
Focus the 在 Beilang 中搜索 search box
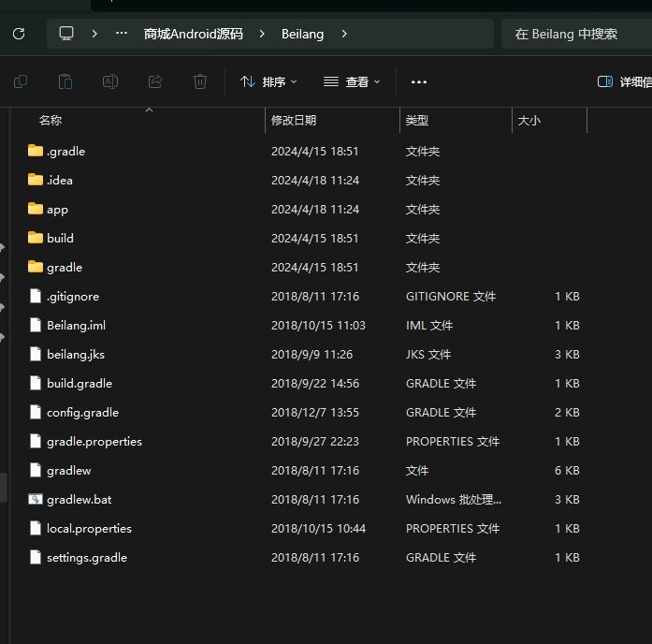pos(576,34)
